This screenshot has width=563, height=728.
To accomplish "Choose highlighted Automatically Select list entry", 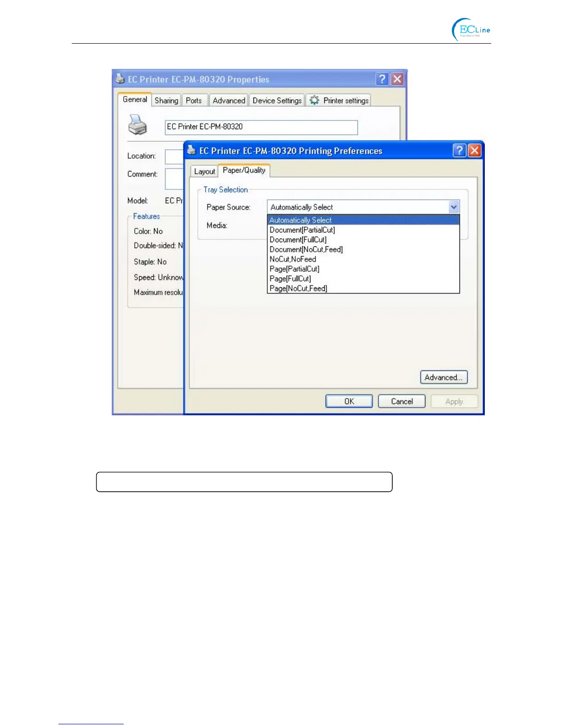I will [x=363, y=220].
